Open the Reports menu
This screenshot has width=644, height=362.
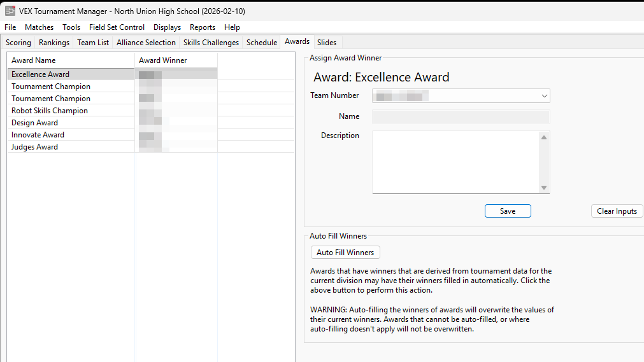point(203,27)
